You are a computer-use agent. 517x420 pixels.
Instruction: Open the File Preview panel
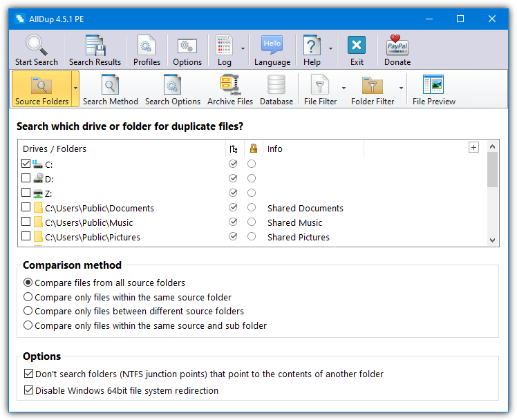(x=433, y=86)
